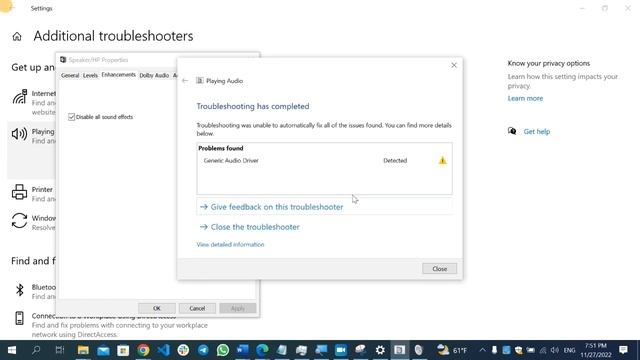Screen dimensions: 640x360
Task: Open the Windows Start menu
Action: pyautogui.click(x=12, y=350)
